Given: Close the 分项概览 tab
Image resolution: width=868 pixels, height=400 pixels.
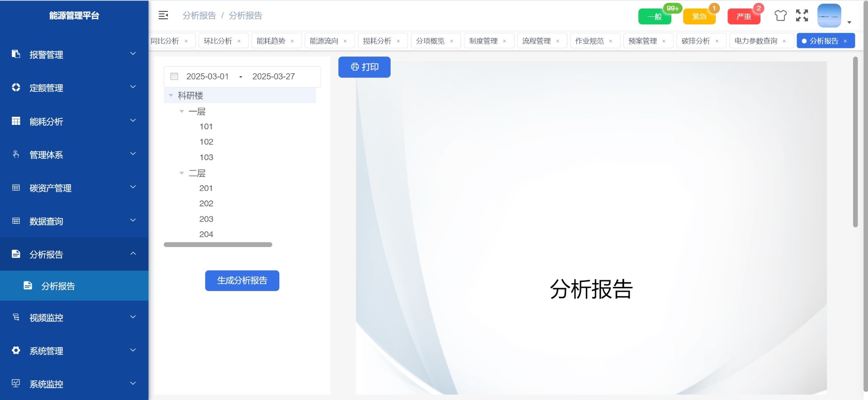Looking at the screenshot, I should [451, 41].
